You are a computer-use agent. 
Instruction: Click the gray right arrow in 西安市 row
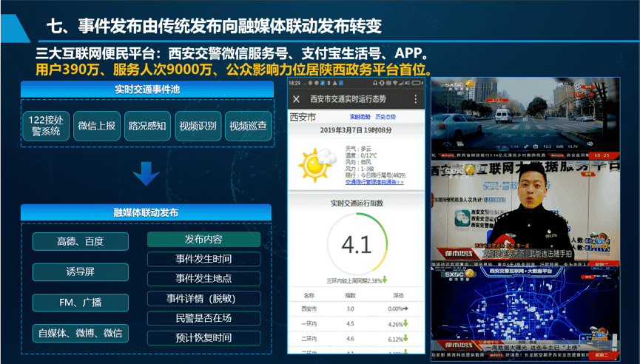[x=405, y=309]
